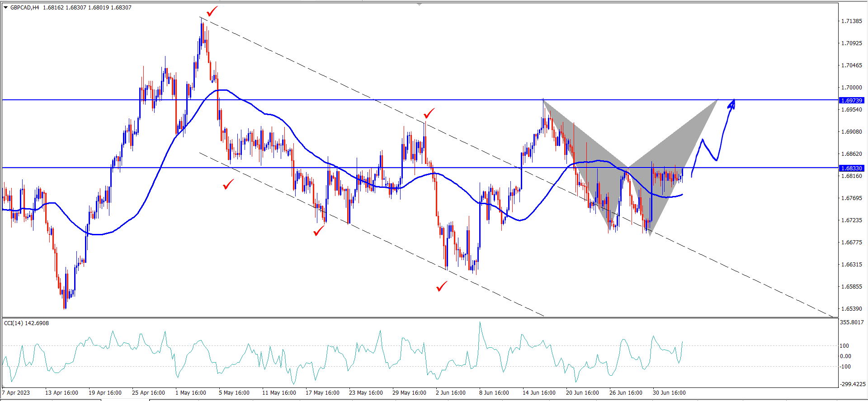
Task: Select the red checkmark below the June low
Action: 442,286
